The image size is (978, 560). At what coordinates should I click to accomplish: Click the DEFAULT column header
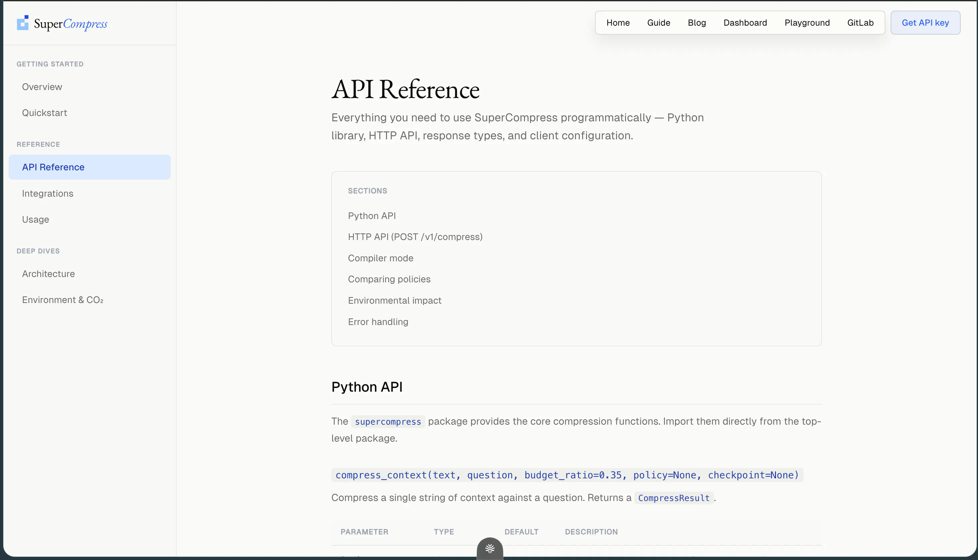coord(521,532)
